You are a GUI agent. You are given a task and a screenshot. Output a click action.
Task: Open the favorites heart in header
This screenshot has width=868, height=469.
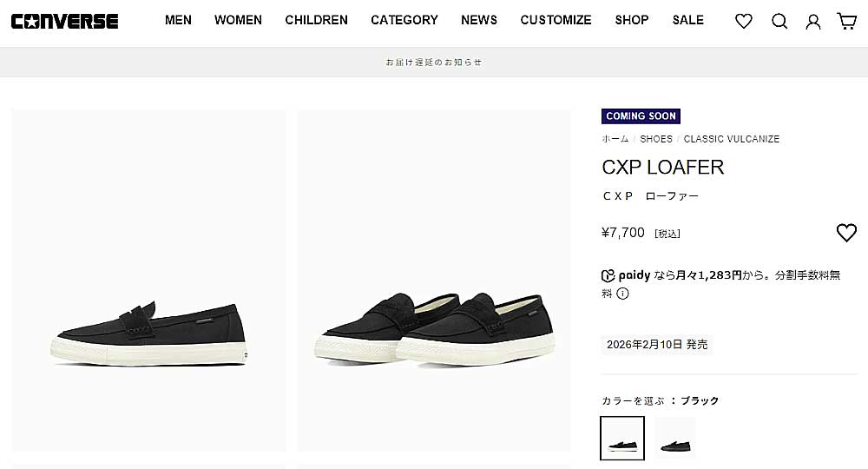click(744, 21)
